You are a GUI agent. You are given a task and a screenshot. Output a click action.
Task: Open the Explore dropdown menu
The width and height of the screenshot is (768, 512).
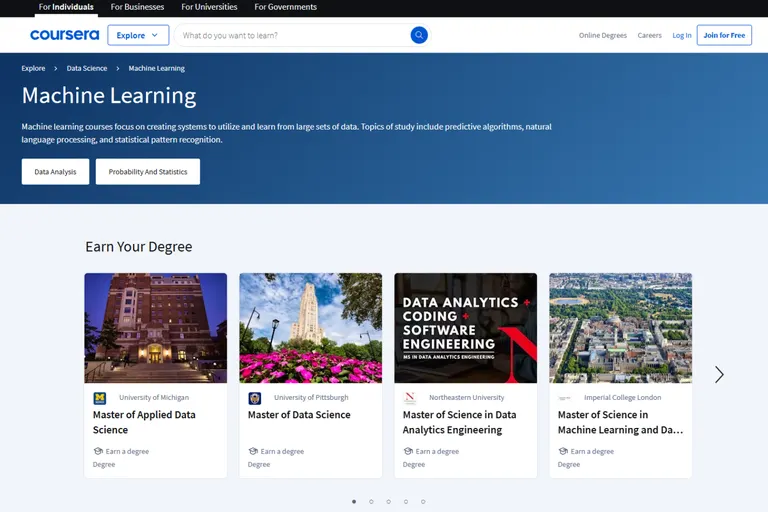138,35
